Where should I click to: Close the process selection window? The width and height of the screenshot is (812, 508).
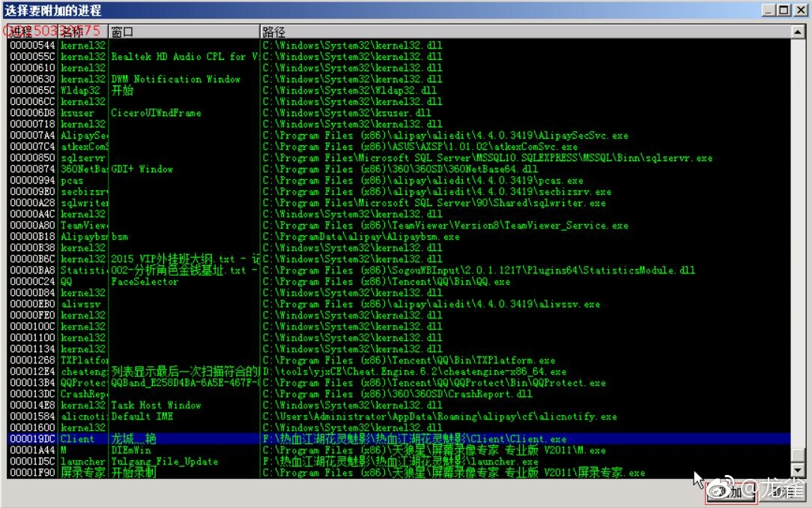[800, 10]
